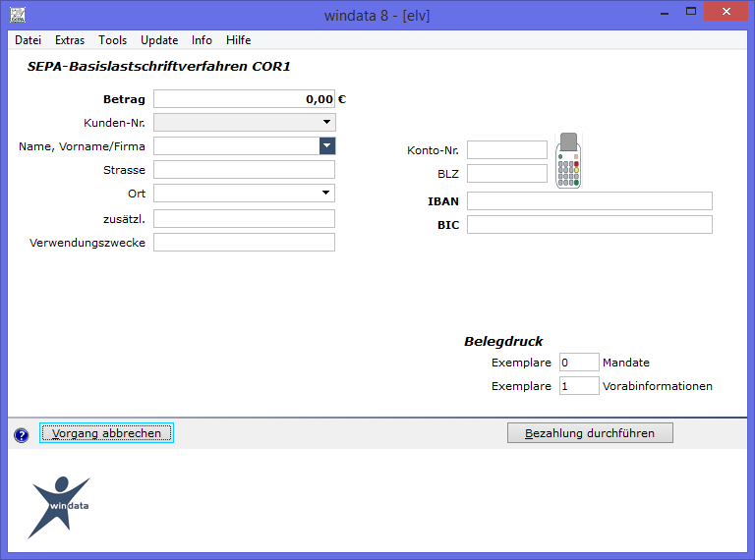Focus the BIC input field

(590, 224)
